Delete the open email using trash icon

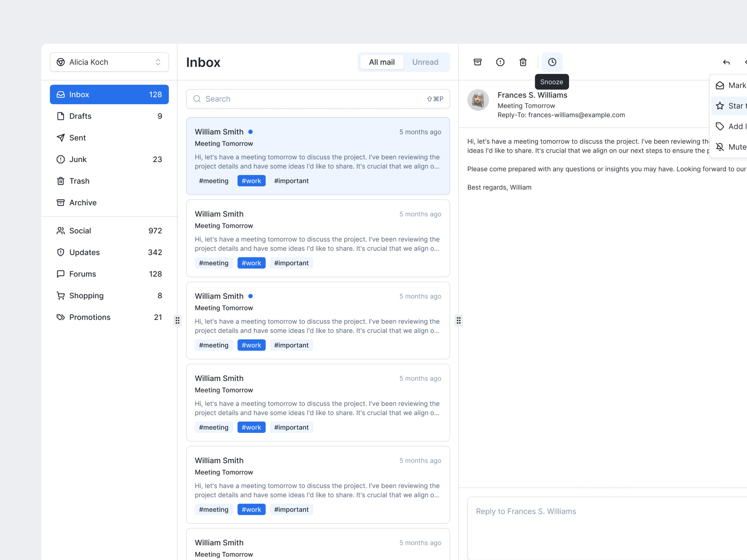[x=523, y=62]
